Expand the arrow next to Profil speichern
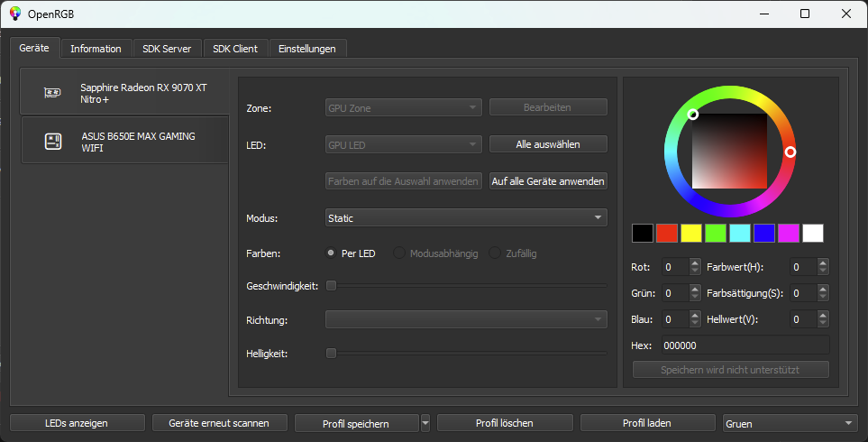The image size is (868, 442). pos(425,423)
